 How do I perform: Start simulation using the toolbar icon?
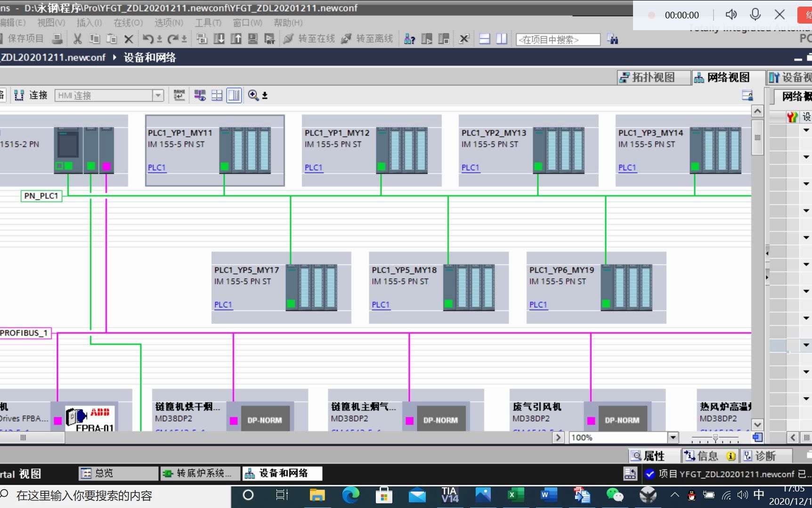coord(253,39)
